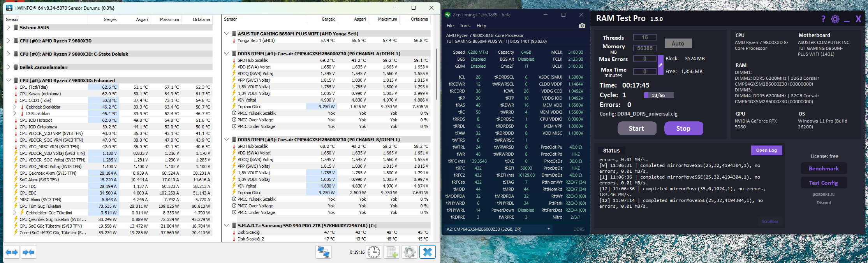The width and height of the screenshot is (868, 263).
Task: Expand the Sistem: ASUS sensor group
Action: (9, 28)
